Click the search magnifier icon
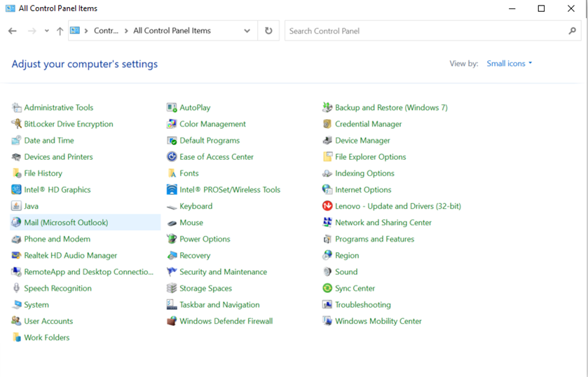This screenshot has height=377, width=588. coord(573,31)
